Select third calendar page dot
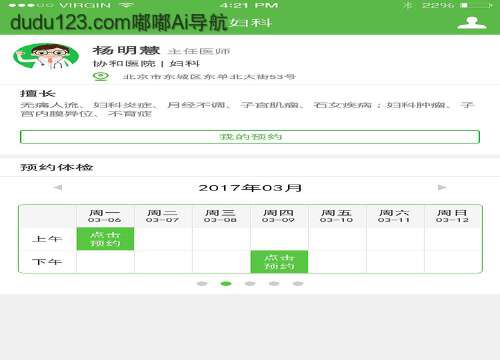The image size is (500, 360). tap(250, 284)
